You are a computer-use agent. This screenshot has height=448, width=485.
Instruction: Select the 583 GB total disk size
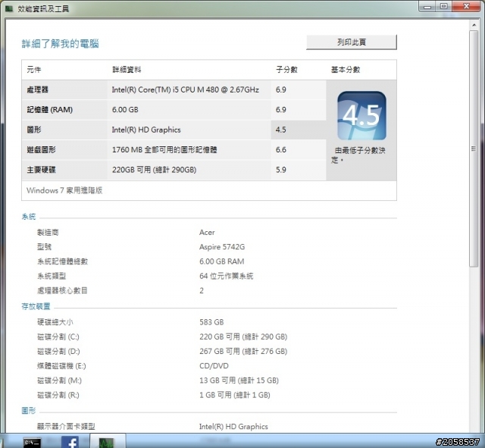211,322
